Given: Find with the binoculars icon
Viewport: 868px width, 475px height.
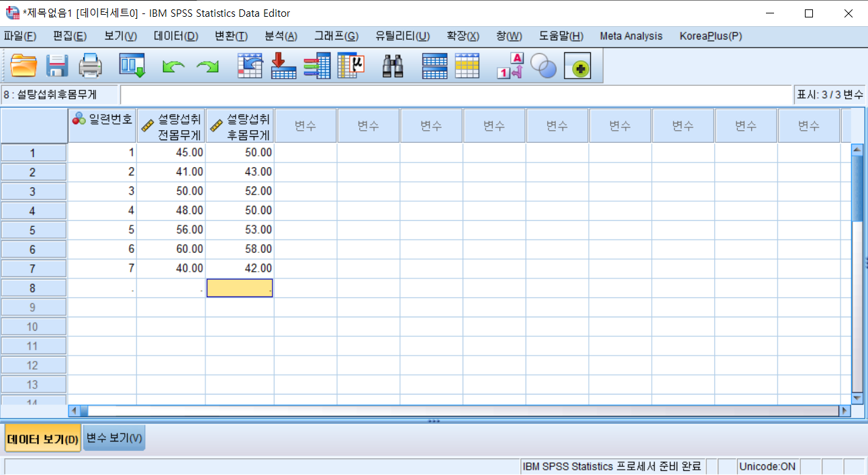Looking at the screenshot, I should (x=392, y=66).
